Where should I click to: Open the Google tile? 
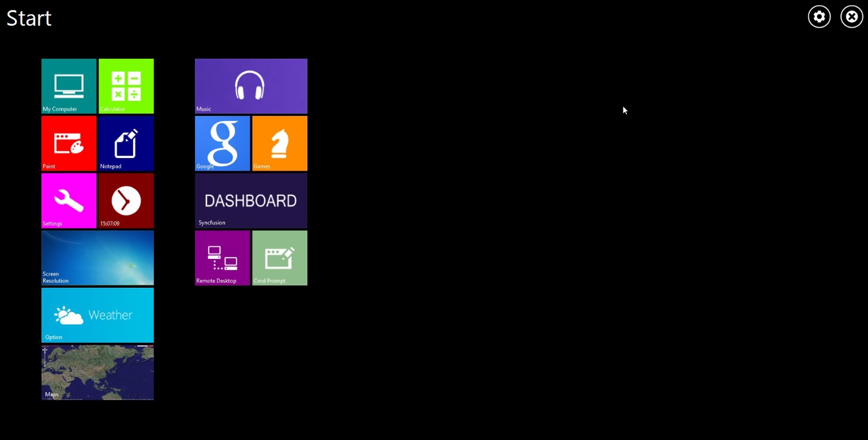[222, 143]
